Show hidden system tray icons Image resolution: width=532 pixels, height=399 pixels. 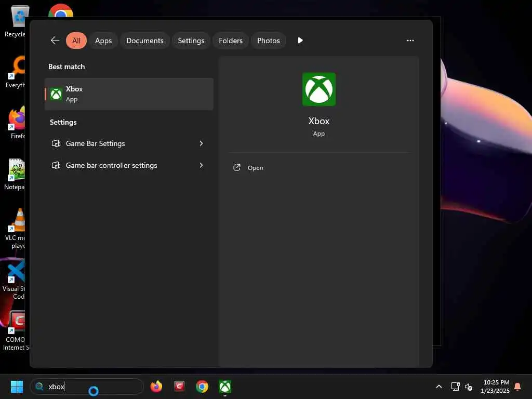click(x=438, y=387)
